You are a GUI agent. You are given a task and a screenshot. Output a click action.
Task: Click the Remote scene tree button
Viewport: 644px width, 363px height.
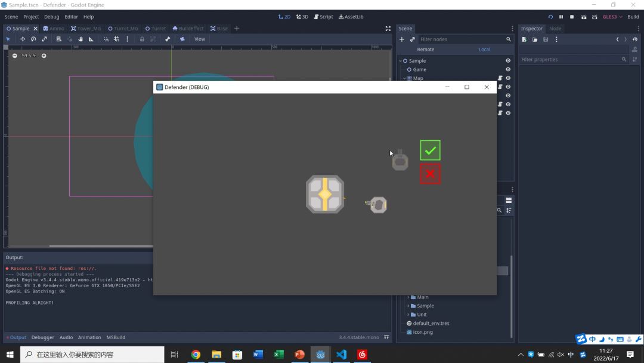pyautogui.click(x=426, y=50)
